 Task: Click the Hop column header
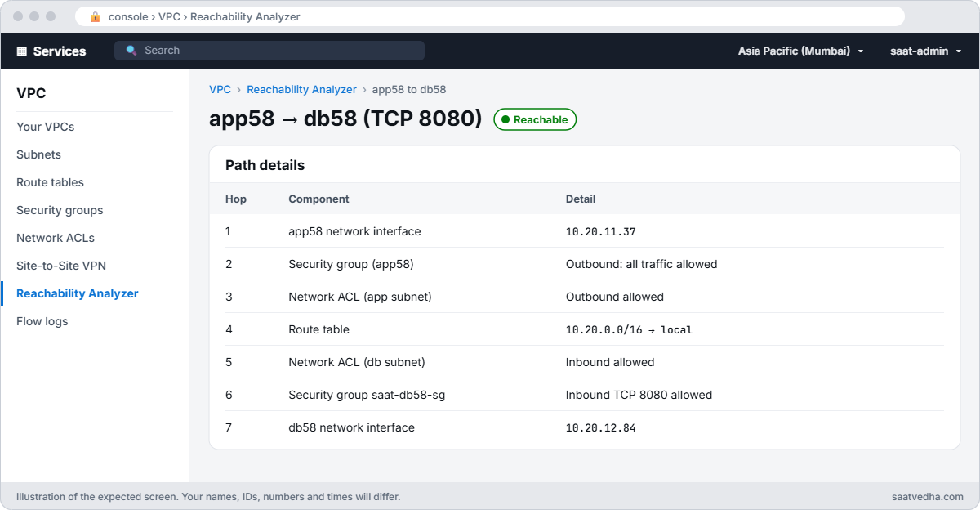pyautogui.click(x=236, y=199)
